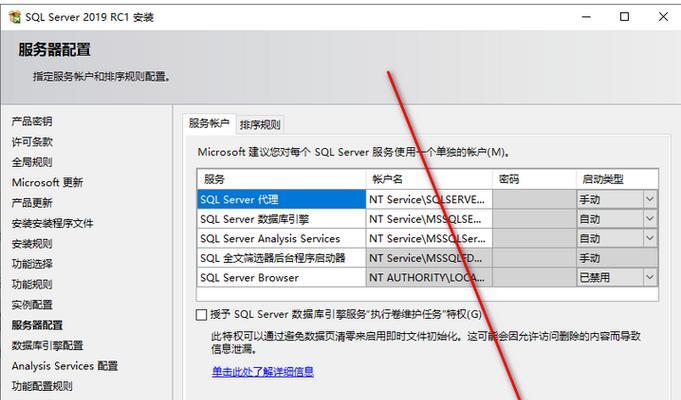The height and width of the screenshot is (400, 681).
Task: Open the 排序规则 tab
Action: point(260,125)
